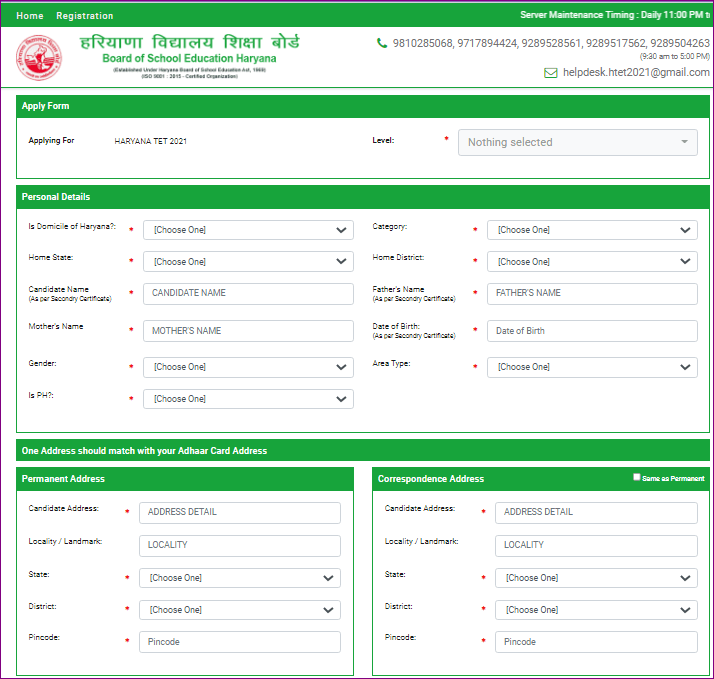Click the Permanent Address Pincode field
This screenshot has width=714, height=679.
(x=240, y=642)
